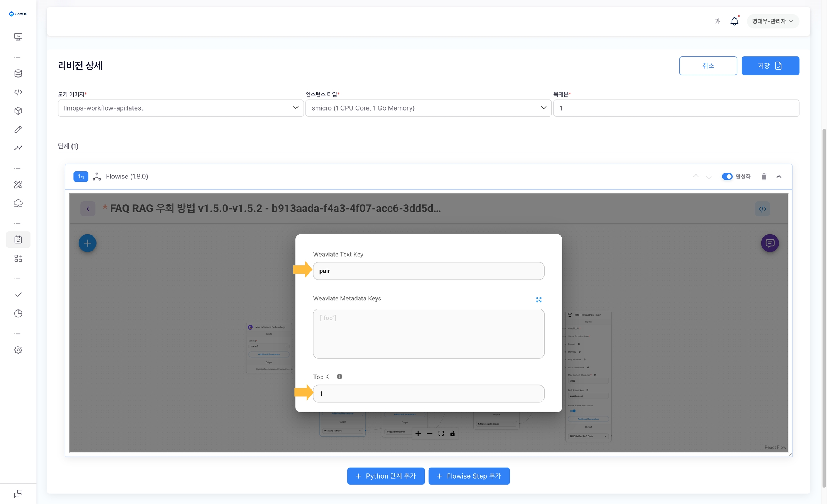The height and width of the screenshot is (504, 827).
Task: Click the notification bell icon
Action: [x=734, y=22]
